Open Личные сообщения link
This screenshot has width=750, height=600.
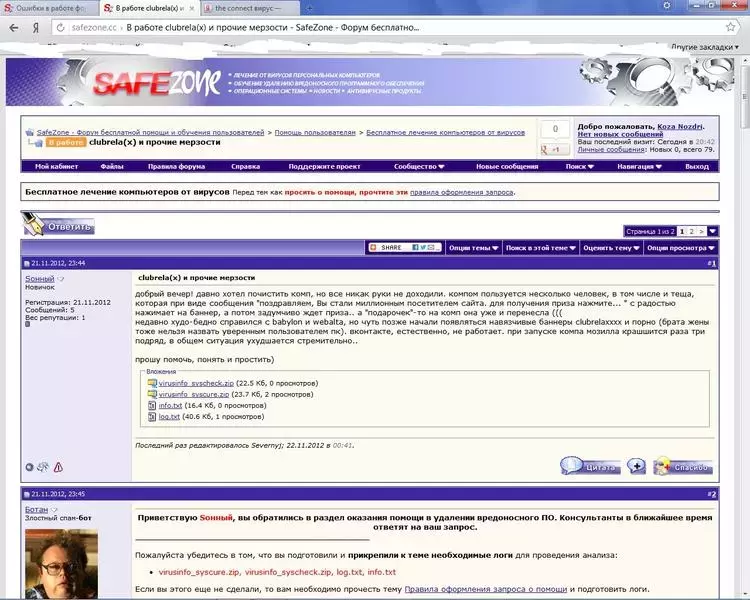(611, 150)
